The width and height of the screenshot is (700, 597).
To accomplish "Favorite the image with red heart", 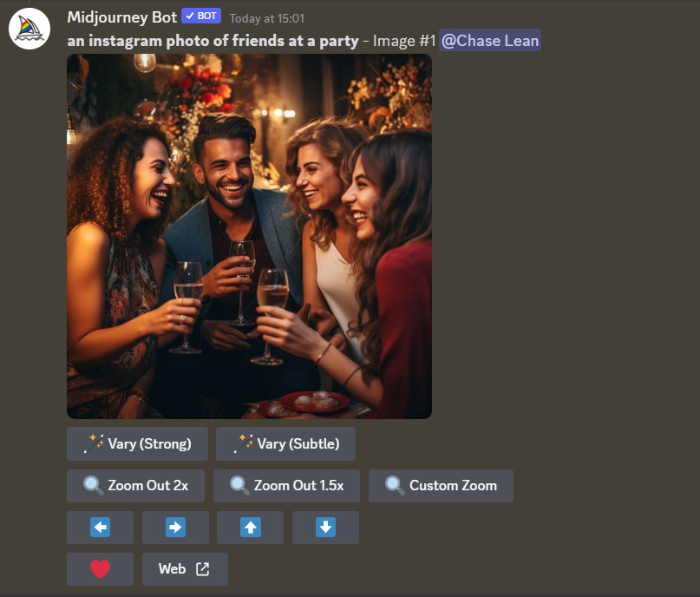I will [100, 569].
